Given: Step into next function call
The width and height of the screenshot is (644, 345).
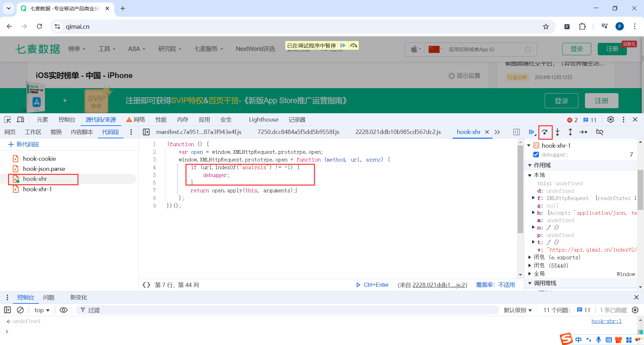Looking at the screenshot, I should pyautogui.click(x=557, y=132).
